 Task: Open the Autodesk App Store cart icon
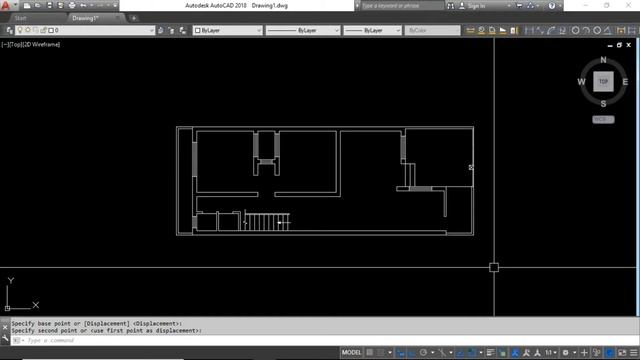(x=519, y=6)
